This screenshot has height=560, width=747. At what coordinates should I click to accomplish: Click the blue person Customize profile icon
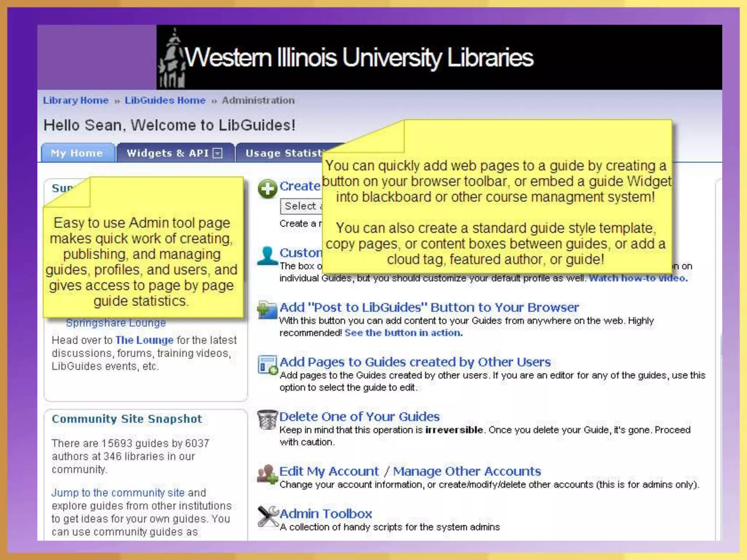267,256
